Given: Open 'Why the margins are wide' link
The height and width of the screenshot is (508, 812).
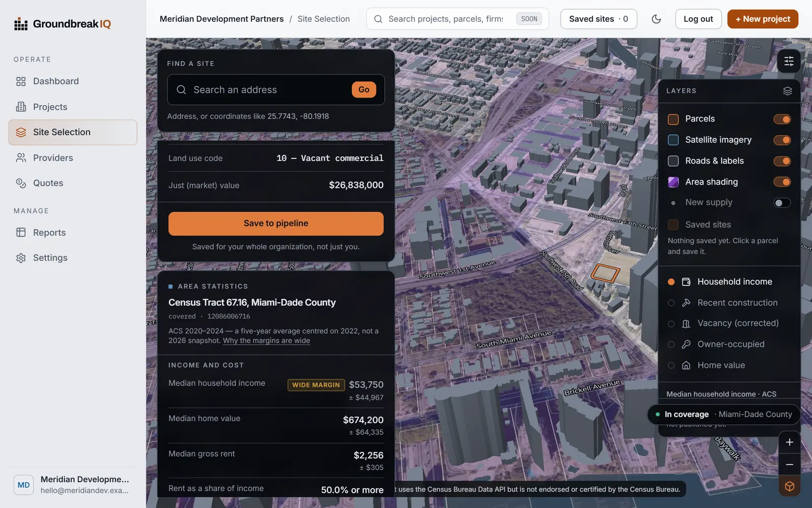Looking at the screenshot, I should point(266,340).
